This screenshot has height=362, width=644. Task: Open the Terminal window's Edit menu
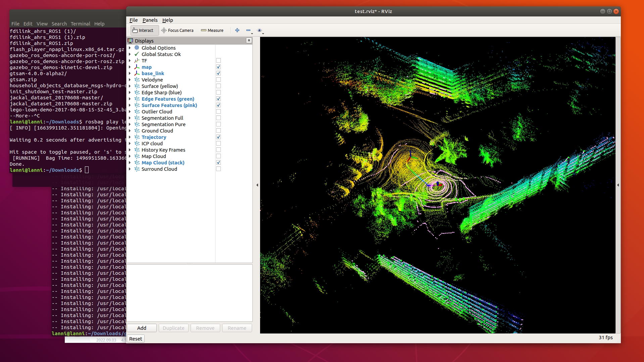click(28, 24)
